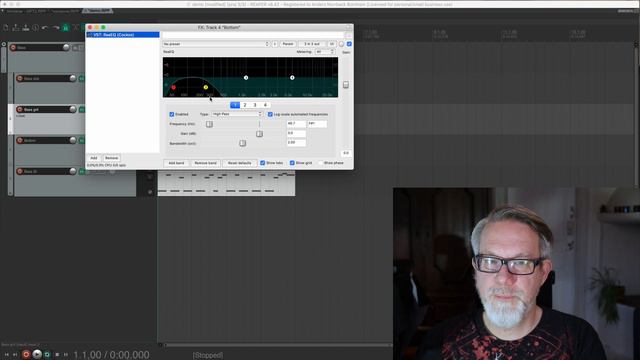Select the band 3 point in the EQ graph

click(x=246, y=78)
